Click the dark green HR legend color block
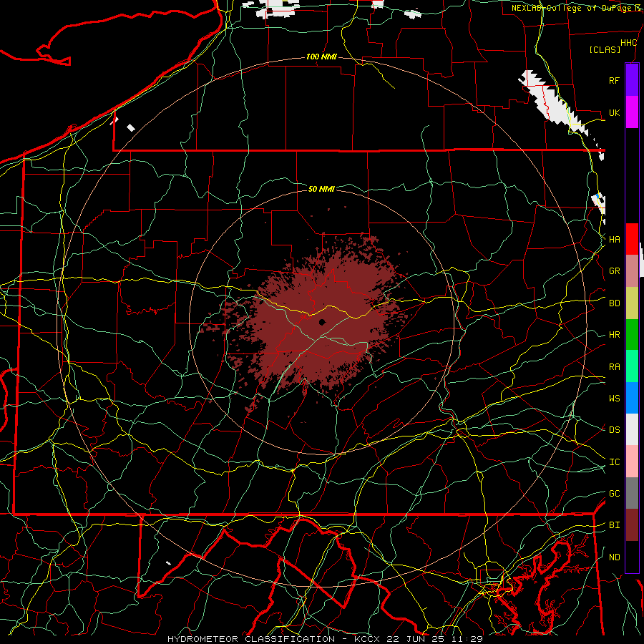Screen dimensions: 644x644 632,335
